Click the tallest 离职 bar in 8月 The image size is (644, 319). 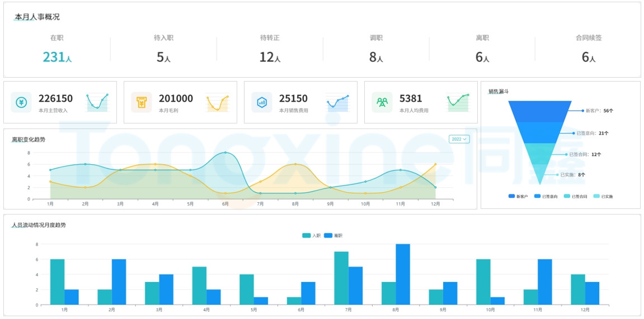tap(403, 274)
